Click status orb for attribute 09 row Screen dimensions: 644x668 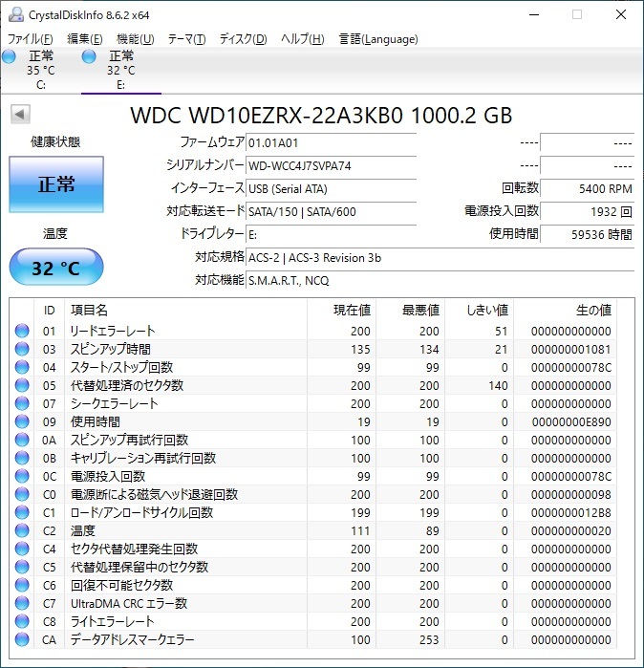coord(22,421)
